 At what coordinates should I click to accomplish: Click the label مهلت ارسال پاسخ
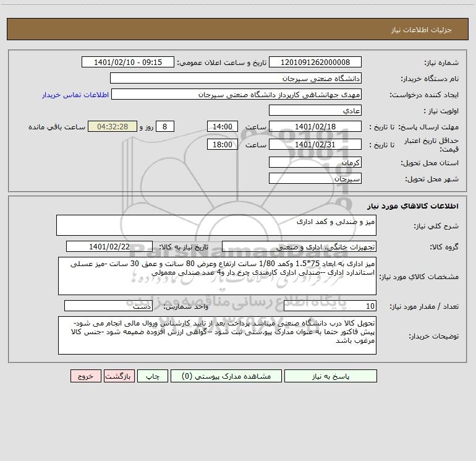click(x=428, y=127)
